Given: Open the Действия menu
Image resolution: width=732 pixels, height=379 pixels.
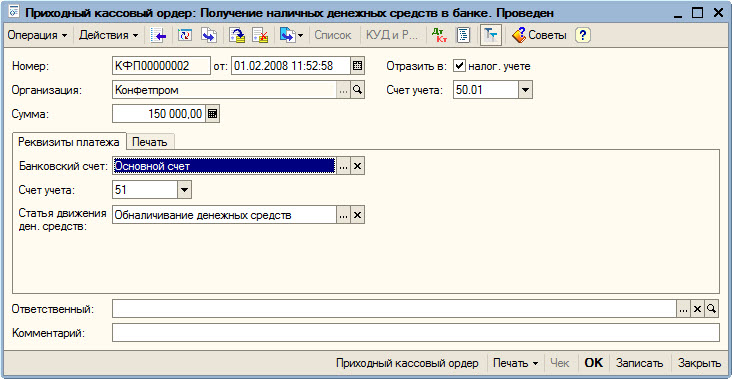Looking at the screenshot, I should [x=109, y=35].
